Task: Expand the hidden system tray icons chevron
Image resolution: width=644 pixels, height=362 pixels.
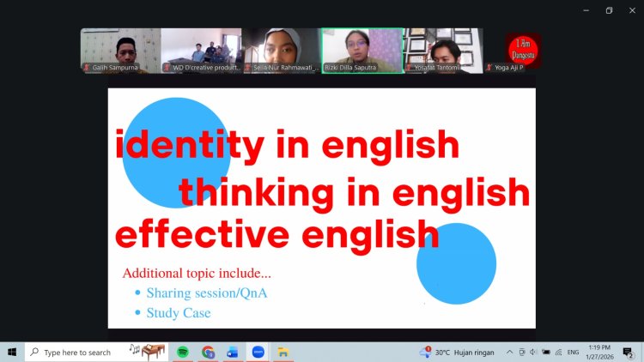Action: [509, 352]
